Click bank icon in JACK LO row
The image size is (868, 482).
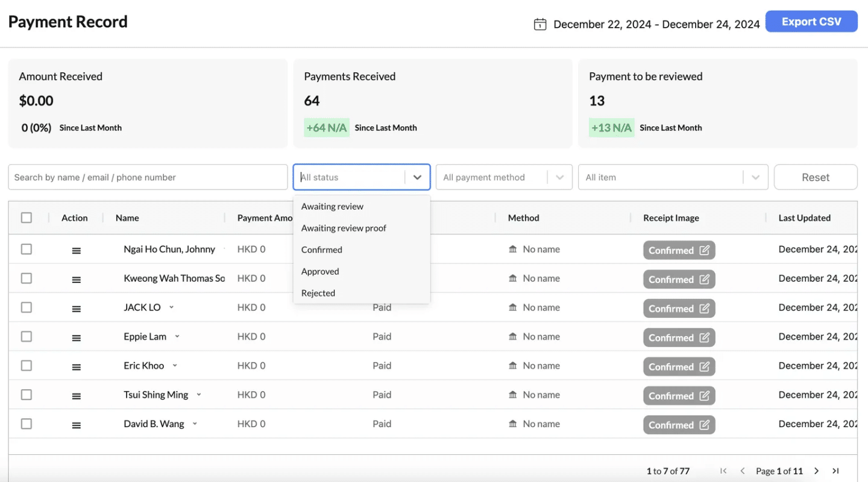click(513, 307)
